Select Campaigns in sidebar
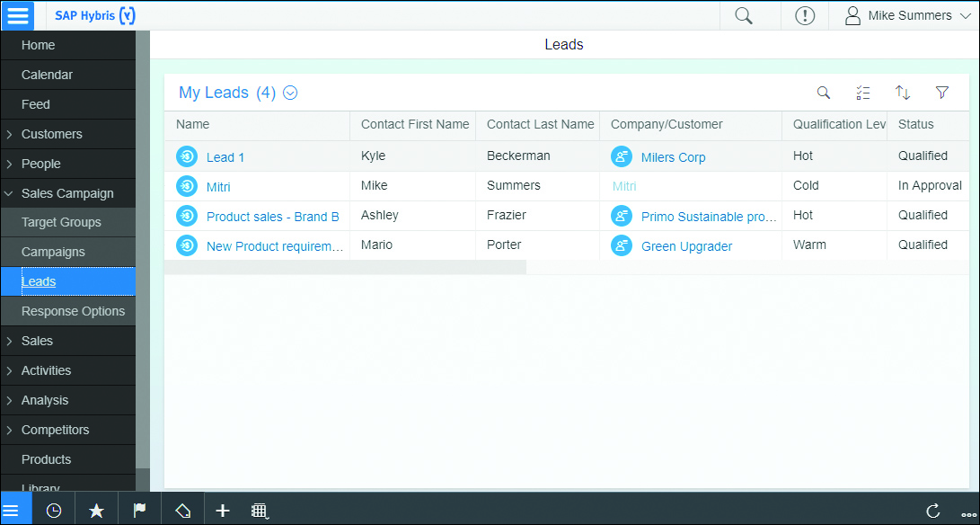The image size is (980, 525). [68, 253]
